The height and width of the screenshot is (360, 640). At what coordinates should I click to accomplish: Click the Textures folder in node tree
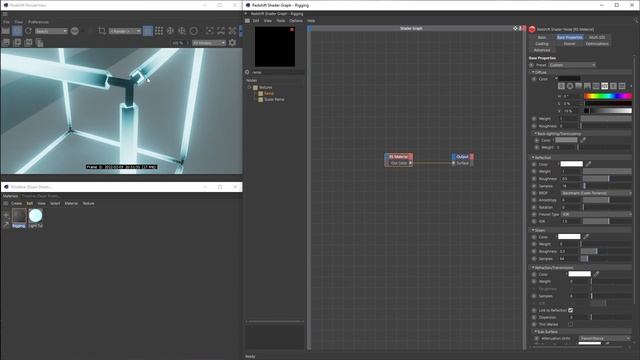click(265, 87)
